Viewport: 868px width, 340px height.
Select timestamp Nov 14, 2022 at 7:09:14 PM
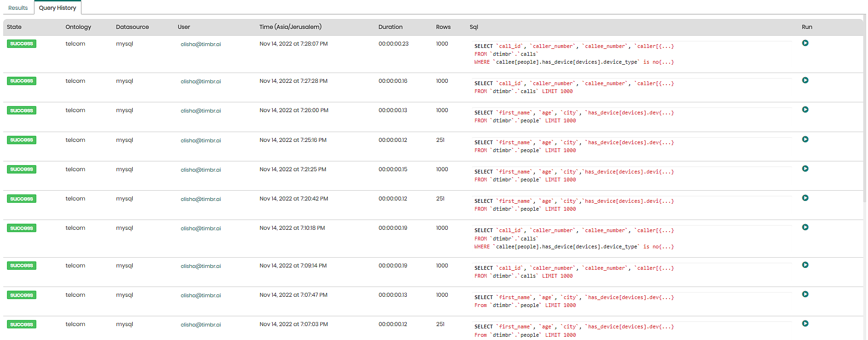pyautogui.click(x=293, y=266)
